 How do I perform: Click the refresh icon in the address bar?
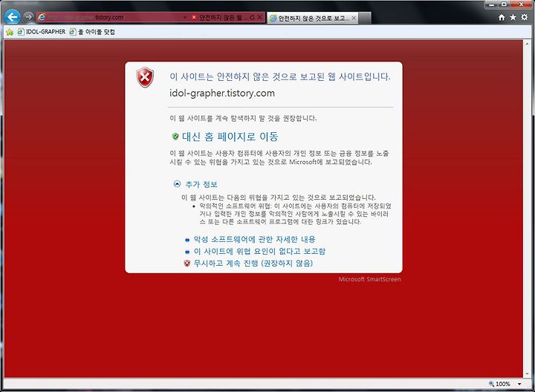click(x=253, y=17)
